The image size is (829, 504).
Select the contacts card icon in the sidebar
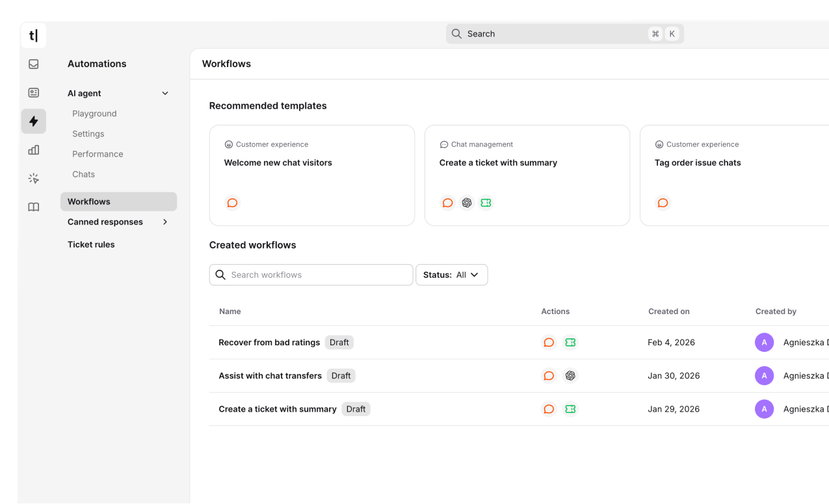33,92
